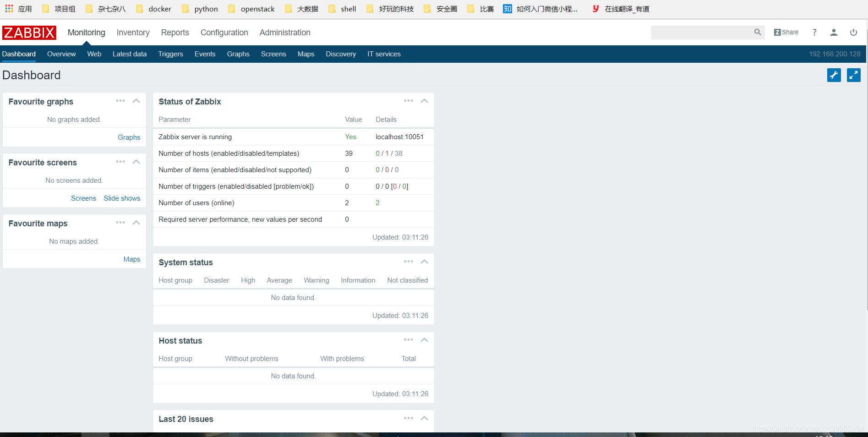Select the Dashboard submenu tab
Viewport: 868px width, 437px height.
(x=19, y=54)
